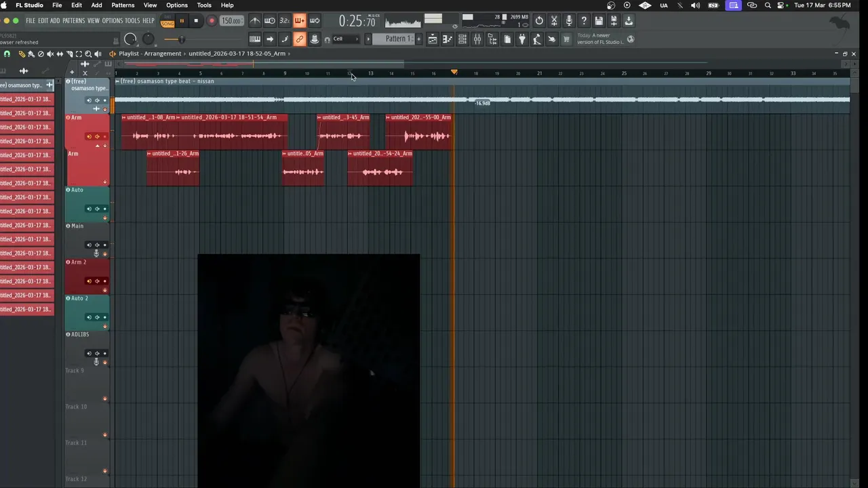Click the metronome icon
The height and width of the screenshot is (488, 868).
[x=256, y=21]
